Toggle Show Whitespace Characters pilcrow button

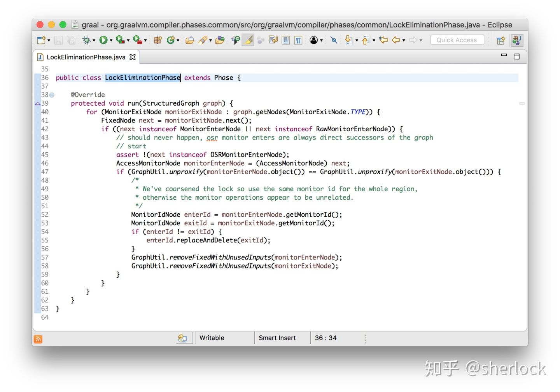(298, 40)
